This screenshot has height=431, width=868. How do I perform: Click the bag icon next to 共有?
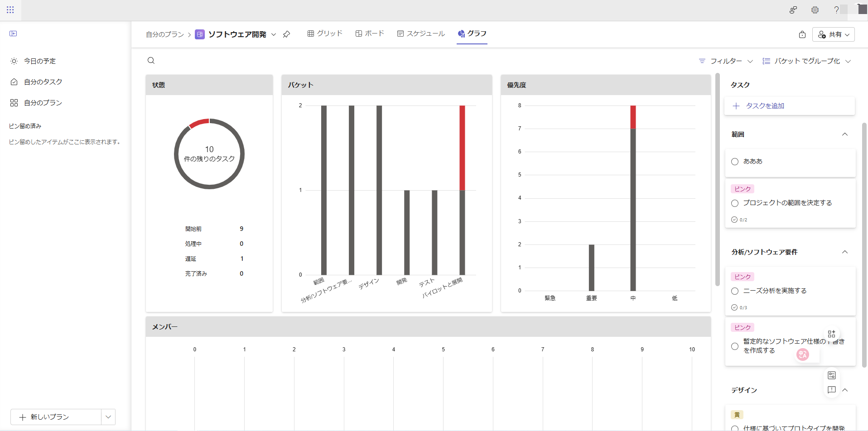click(x=802, y=34)
